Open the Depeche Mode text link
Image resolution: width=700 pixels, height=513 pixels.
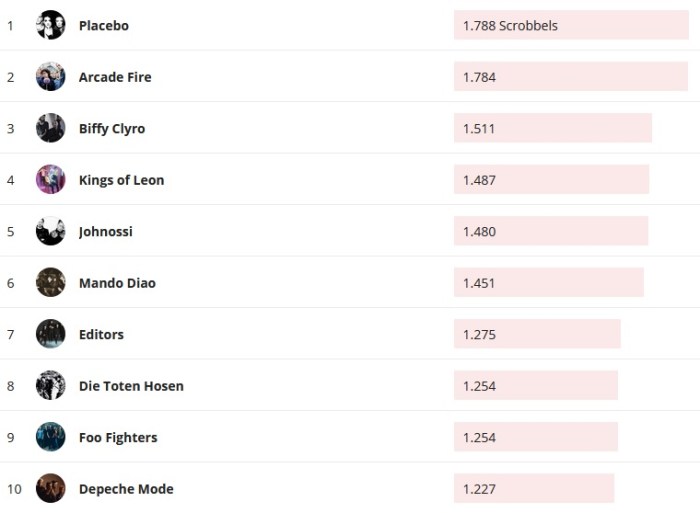click(x=126, y=489)
